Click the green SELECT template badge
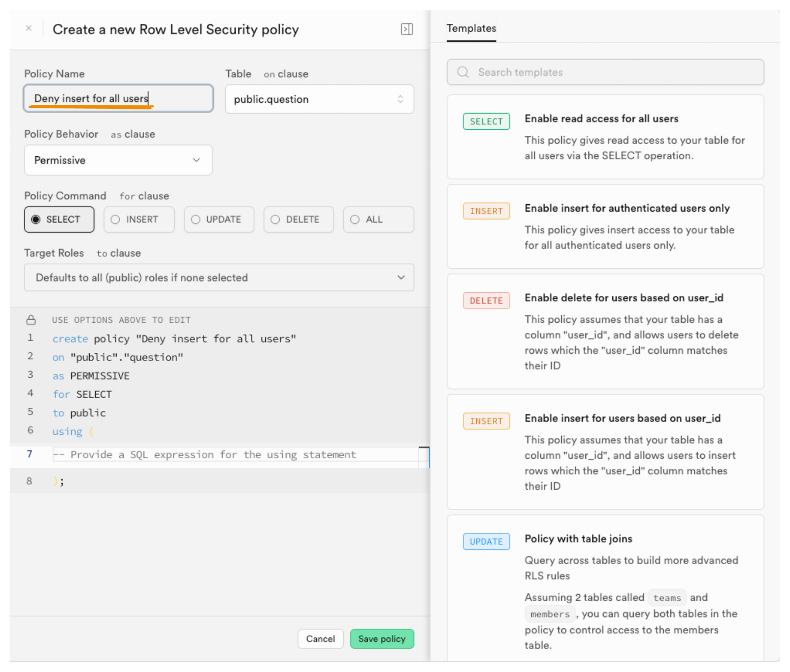Screen dimensions: 790x672 [x=486, y=122]
